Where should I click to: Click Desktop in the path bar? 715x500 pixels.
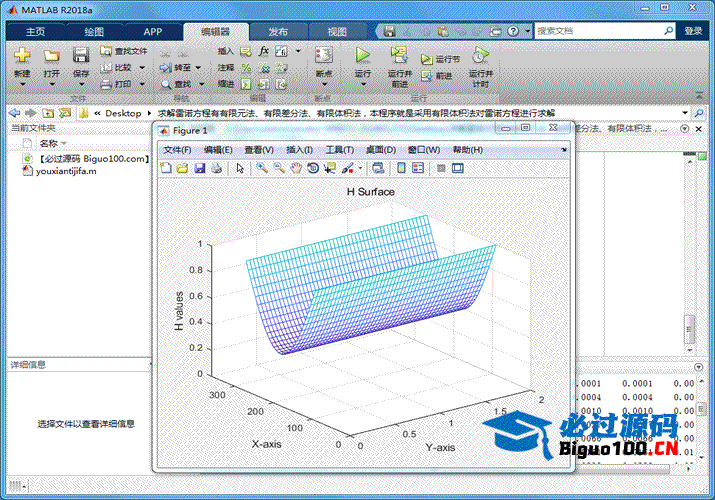[123, 113]
